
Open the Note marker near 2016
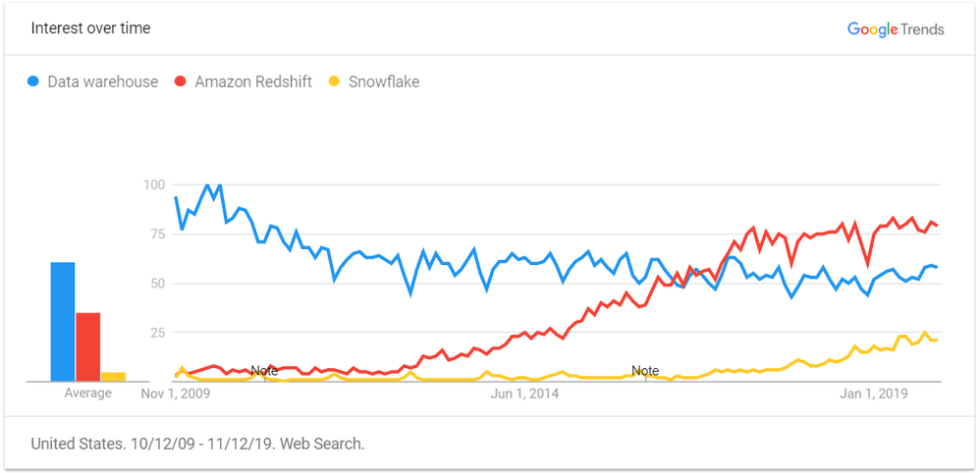tap(645, 371)
